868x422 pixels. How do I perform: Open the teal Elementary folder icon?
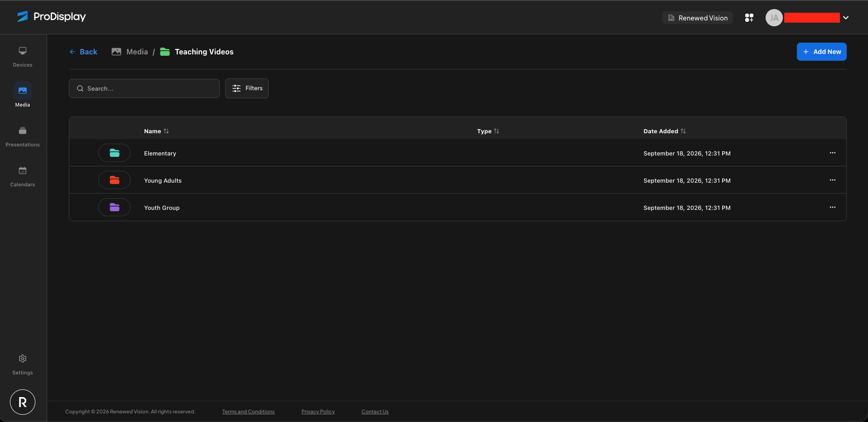pos(114,153)
